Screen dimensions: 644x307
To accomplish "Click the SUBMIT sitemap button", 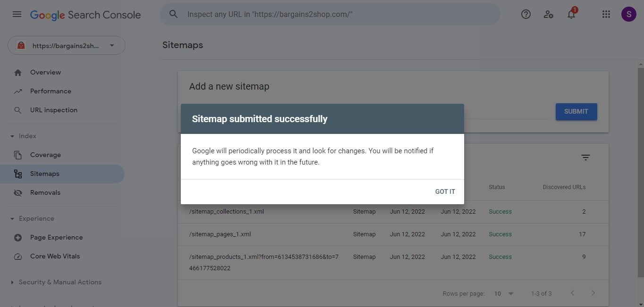I will pyautogui.click(x=576, y=112).
